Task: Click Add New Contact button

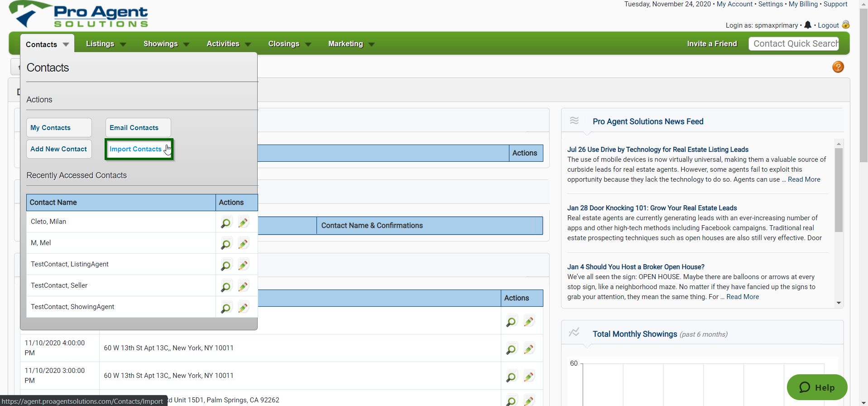Action: point(59,149)
